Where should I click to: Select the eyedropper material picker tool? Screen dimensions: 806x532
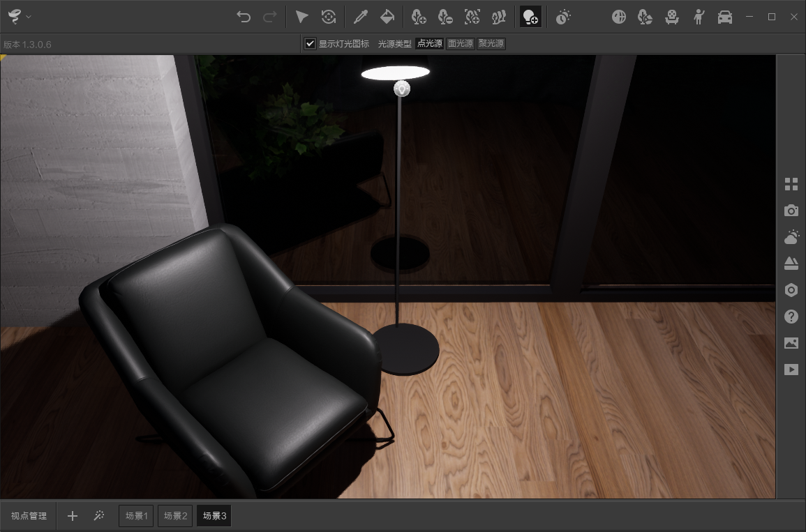point(360,16)
